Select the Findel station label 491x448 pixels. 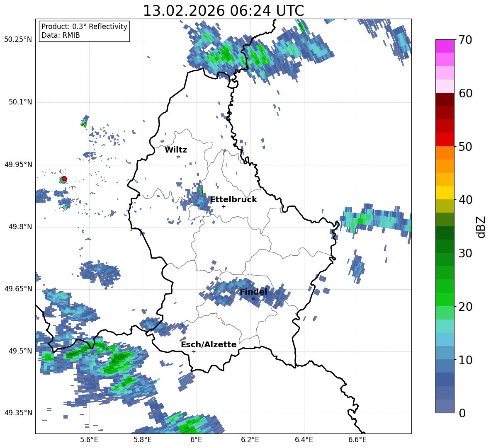pos(253,292)
